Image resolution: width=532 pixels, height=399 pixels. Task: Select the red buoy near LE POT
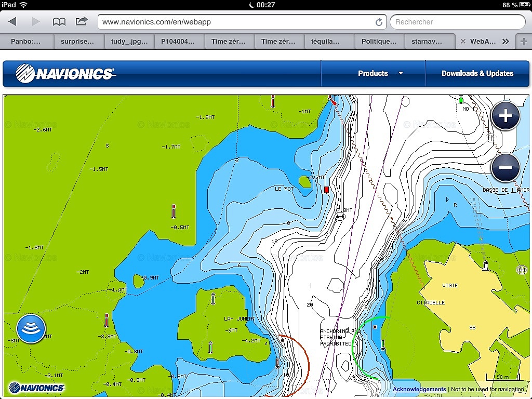326,190
